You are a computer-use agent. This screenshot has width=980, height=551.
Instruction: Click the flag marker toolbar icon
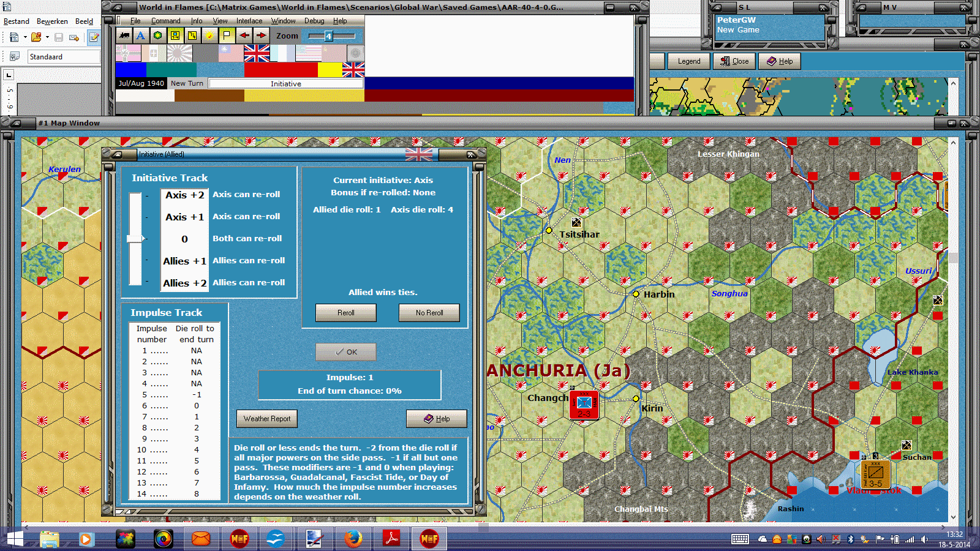tap(226, 35)
